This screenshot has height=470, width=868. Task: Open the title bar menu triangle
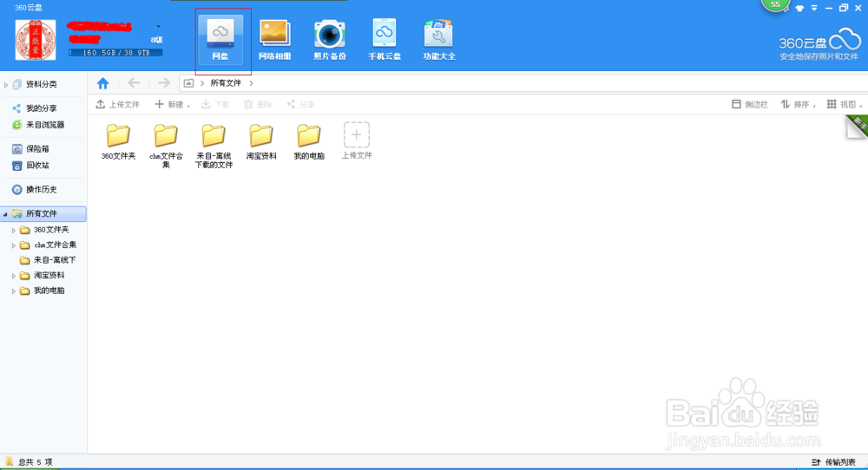(814, 8)
